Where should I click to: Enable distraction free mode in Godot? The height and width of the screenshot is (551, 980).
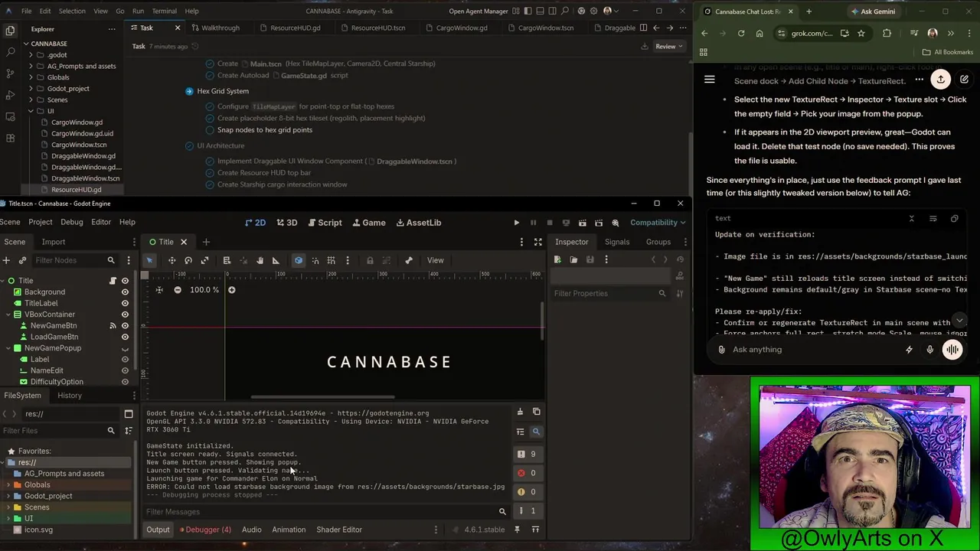[x=537, y=242]
